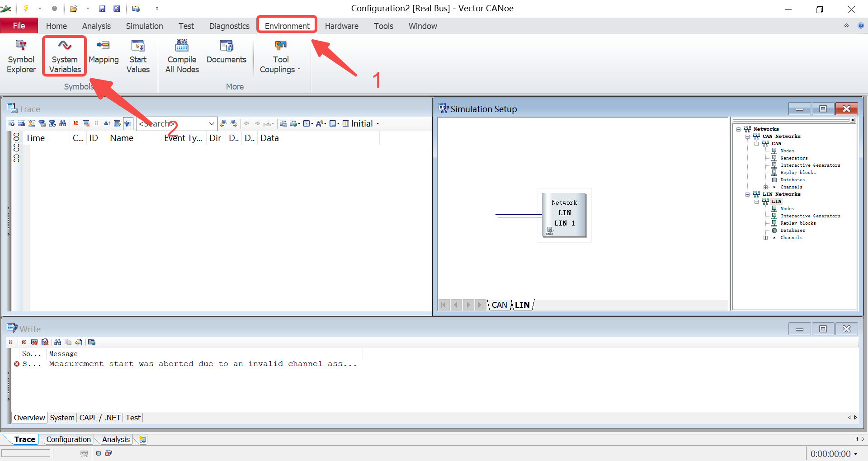Switch to the Analysis desktop tab at bottom
Screen dimensions: 868x461
(x=116, y=439)
